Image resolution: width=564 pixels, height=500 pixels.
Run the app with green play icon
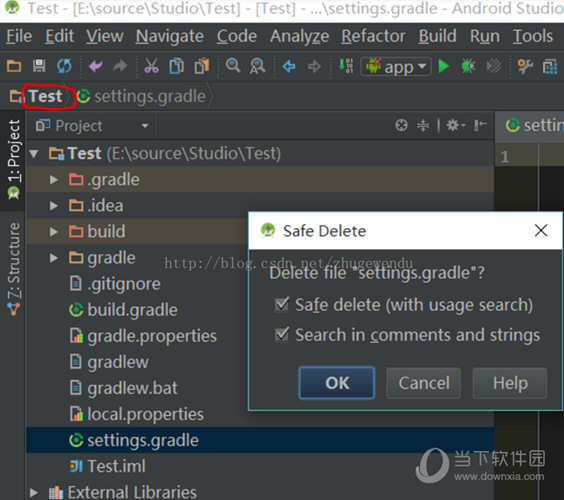pyautogui.click(x=444, y=66)
